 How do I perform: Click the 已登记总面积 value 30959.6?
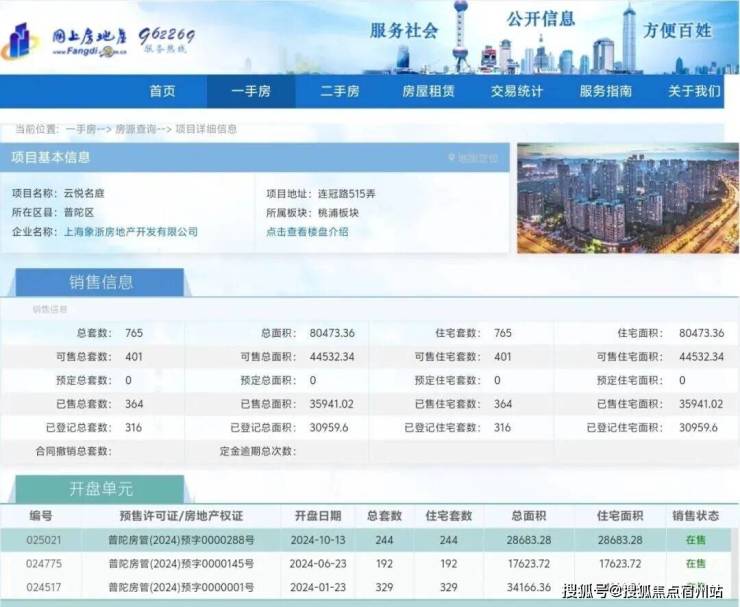(329, 427)
